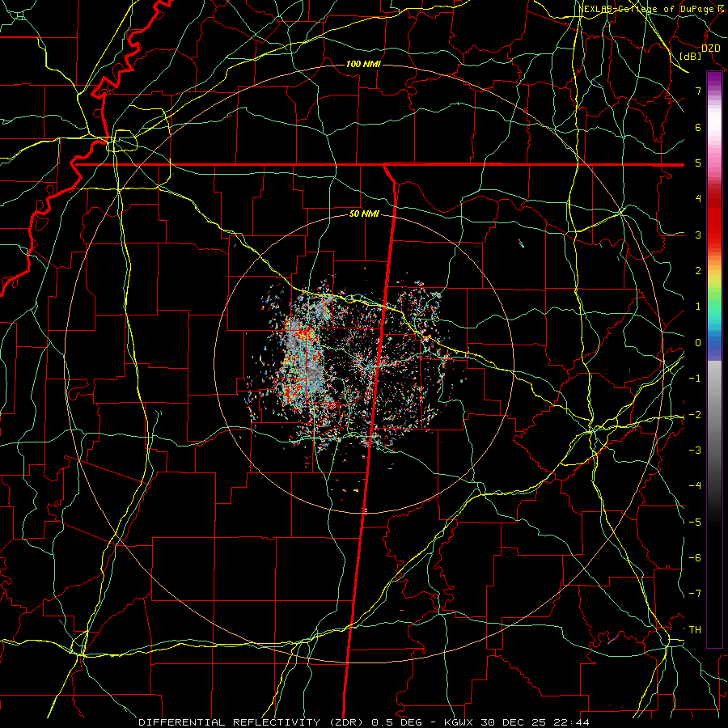Click the 1 dB tick on the scale
The width and height of the screenshot is (728, 728).
698,307
